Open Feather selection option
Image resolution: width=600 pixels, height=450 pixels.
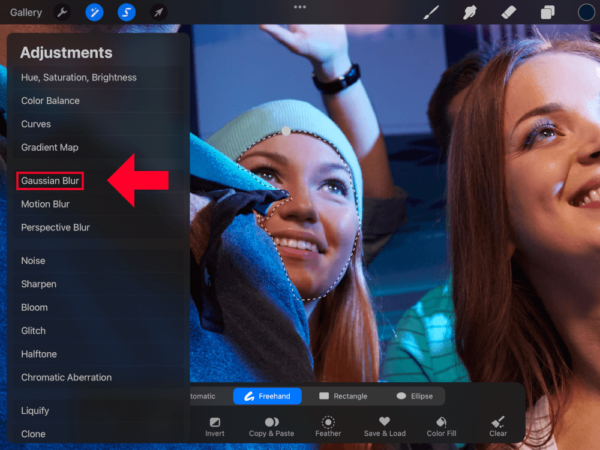coord(328,427)
